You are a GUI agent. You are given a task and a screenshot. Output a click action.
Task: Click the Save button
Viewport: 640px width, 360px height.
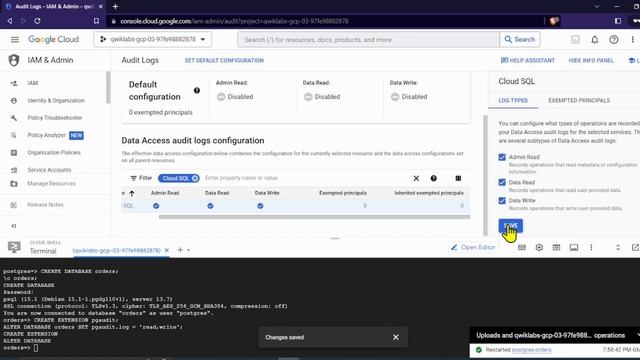point(510,226)
